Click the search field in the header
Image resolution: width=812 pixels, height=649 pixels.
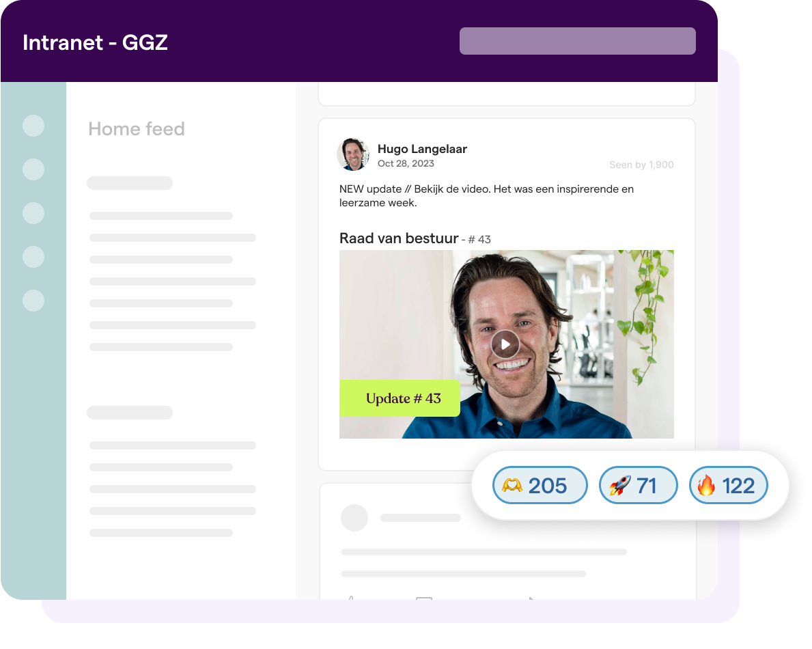pos(577,41)
